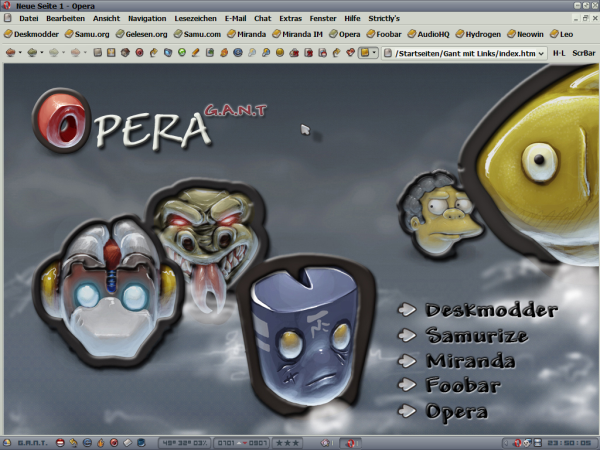Open the Hydrogen bookmark
Viewport: 600px width, 450px height.
478,34
